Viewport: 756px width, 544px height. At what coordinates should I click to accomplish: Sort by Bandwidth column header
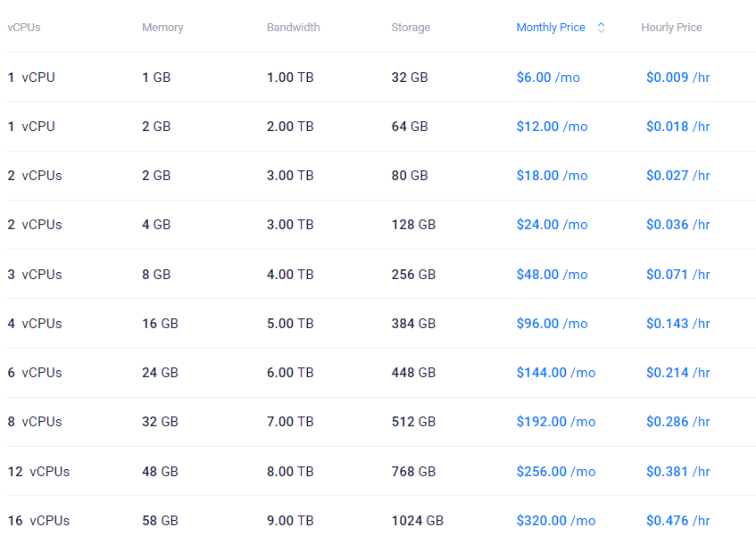[293, 28]
